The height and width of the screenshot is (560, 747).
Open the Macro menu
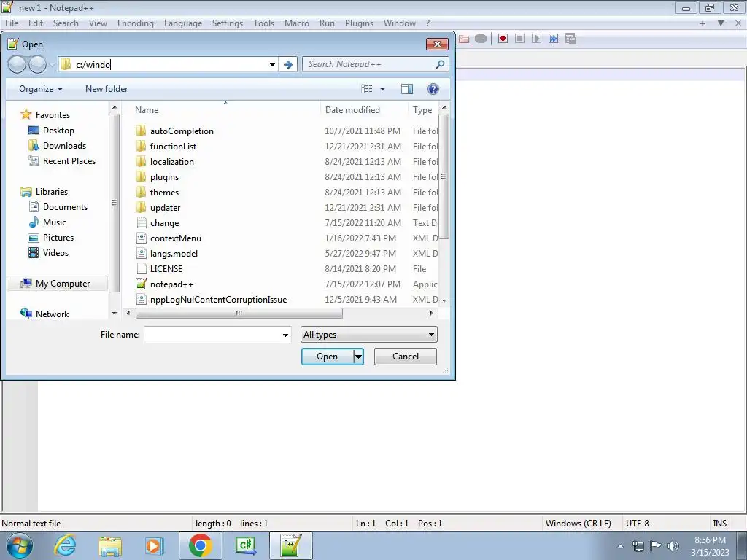tap(296, 23)
